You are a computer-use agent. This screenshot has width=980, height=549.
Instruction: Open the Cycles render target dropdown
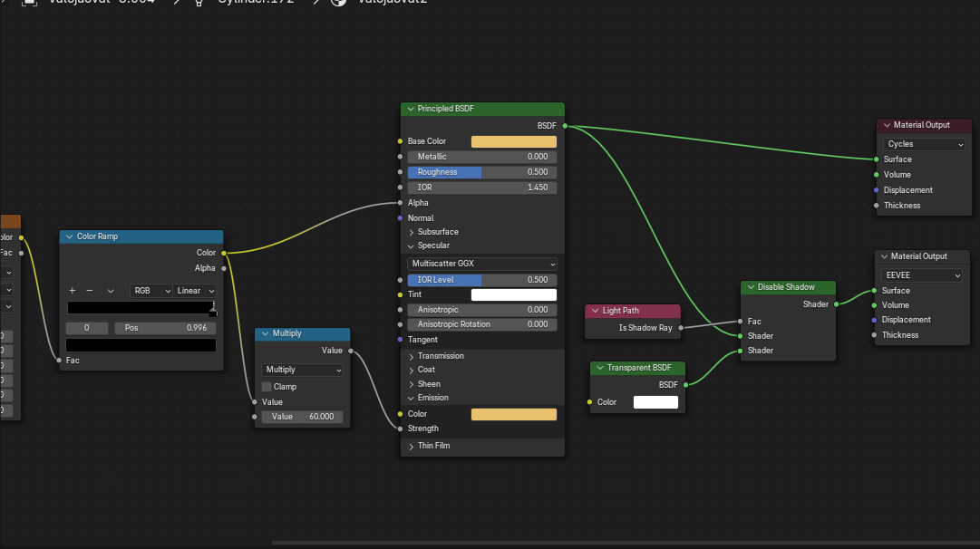coord(924,144)
